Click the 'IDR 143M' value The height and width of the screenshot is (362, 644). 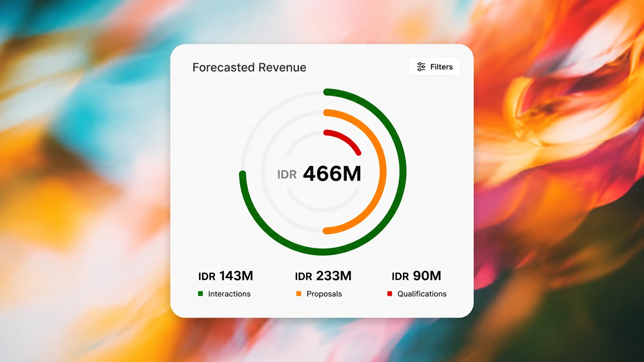[225, 276]
